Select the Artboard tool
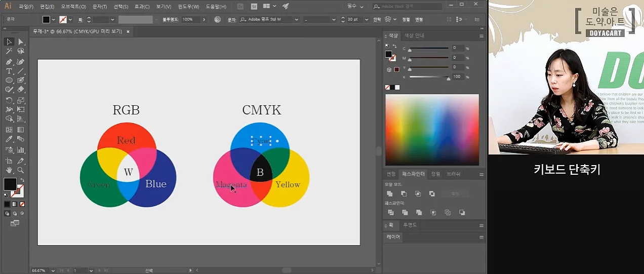Image resolution: width=644 pixels, height=274 pixels. pyautogui.click(x=9, y=161)
